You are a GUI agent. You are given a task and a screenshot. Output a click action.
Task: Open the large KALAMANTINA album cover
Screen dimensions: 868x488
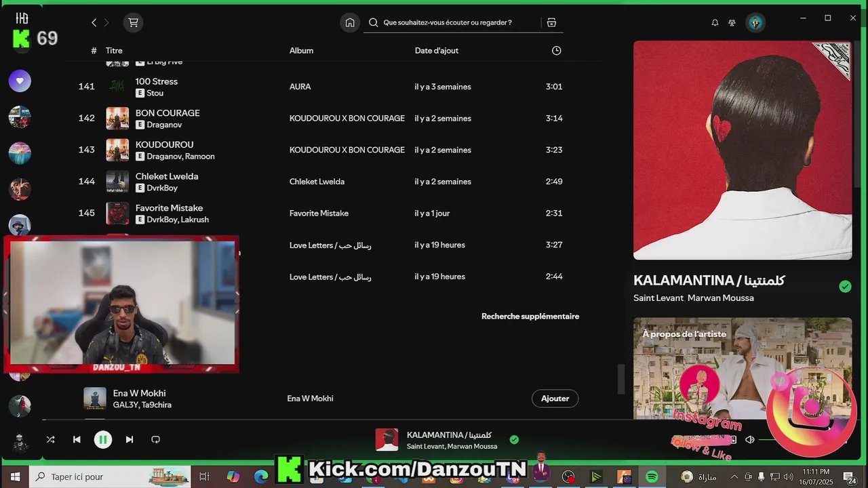[x=743, y=150]
